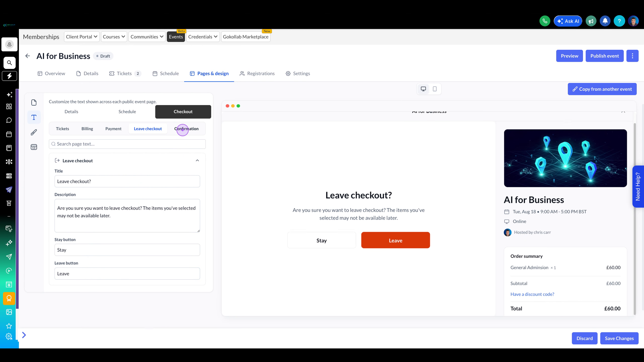The image size is (644, 362).
Task: Collapse the Leave checkout section
Action: (x=197, y=161)
